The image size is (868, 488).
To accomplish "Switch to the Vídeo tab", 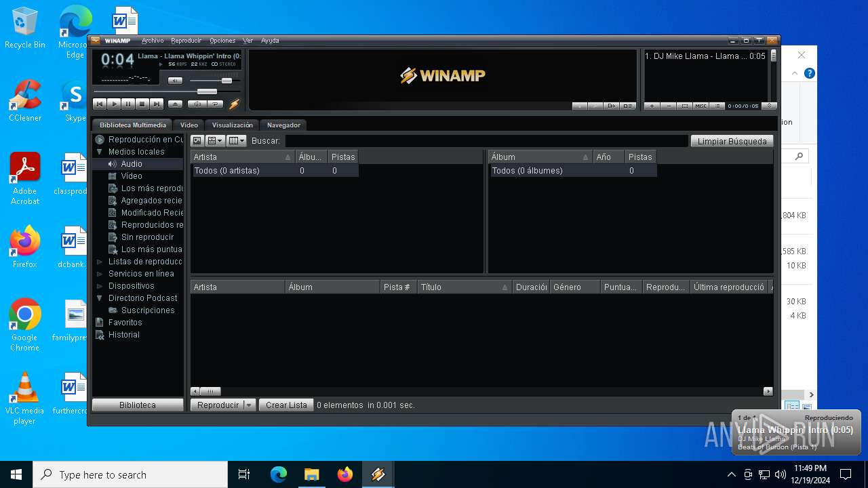I will pyautogui.click(x=189, y=125).
